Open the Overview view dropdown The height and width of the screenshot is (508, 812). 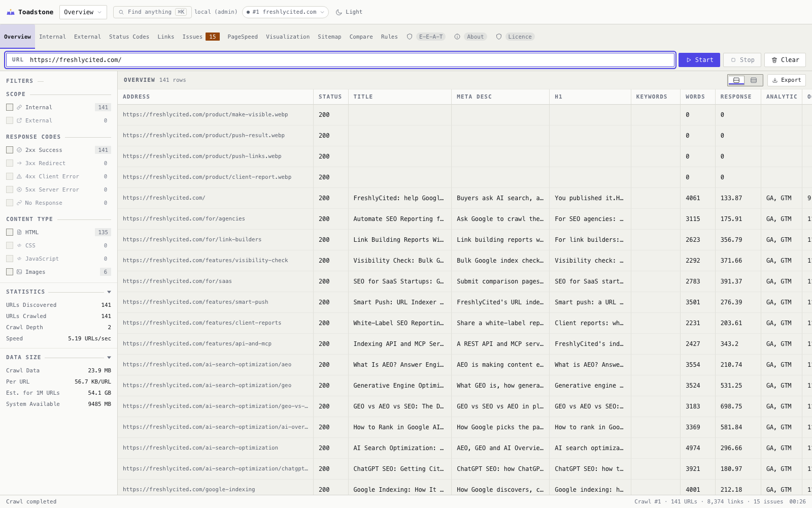(83, 12)
